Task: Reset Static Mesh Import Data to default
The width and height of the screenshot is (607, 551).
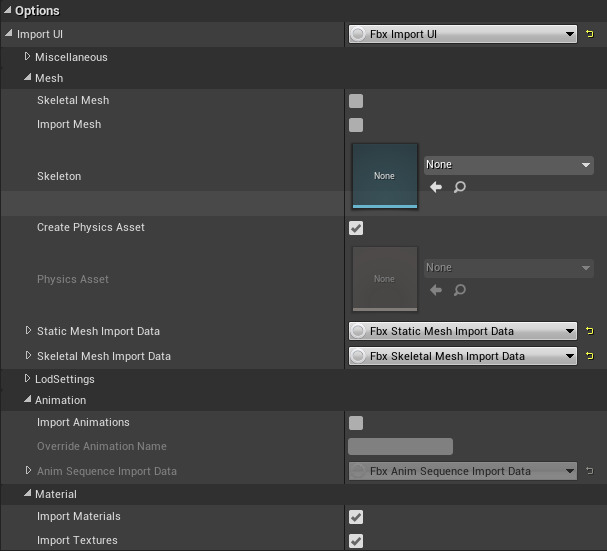Action: click(590, 331)
